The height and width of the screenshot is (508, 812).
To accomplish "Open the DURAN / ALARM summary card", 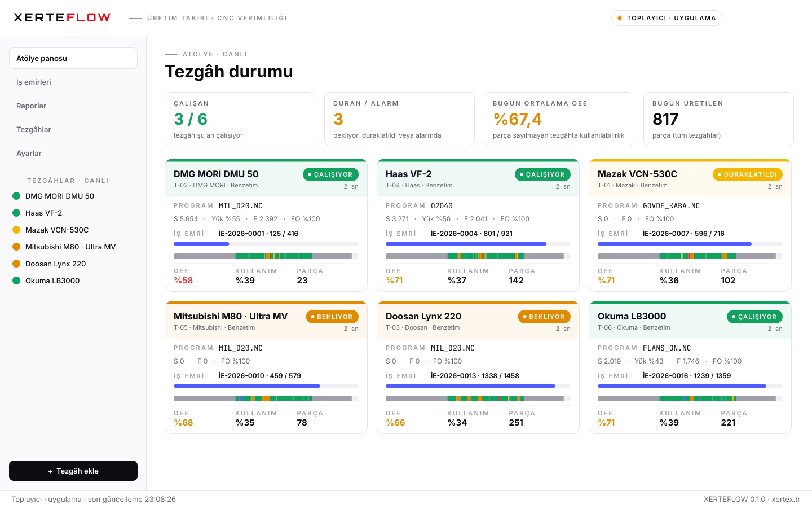I will [x=399, y=119].
